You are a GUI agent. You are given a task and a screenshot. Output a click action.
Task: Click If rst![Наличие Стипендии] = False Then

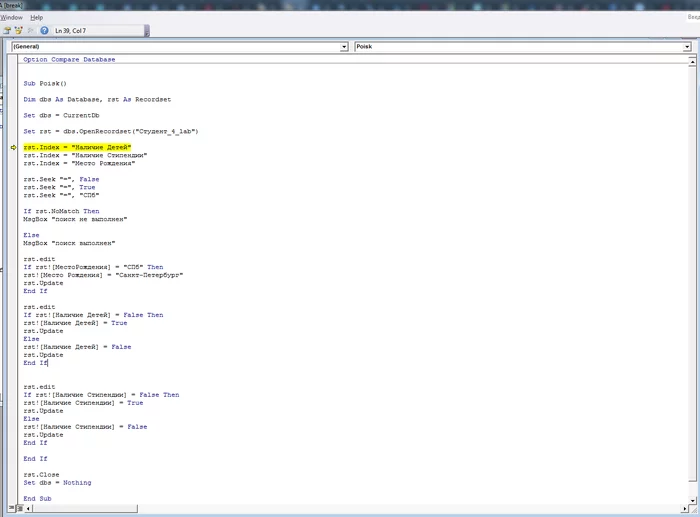click(101, 395)
